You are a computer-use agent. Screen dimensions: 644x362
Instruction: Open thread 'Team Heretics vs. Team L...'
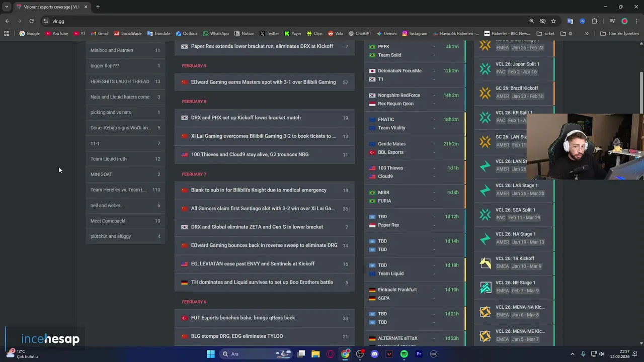pyautogui.click(x=125, y=190)
